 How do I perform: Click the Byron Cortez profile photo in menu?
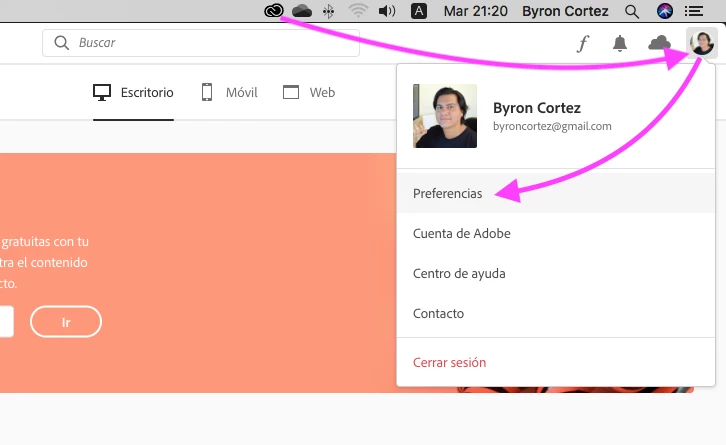[445, 116]
